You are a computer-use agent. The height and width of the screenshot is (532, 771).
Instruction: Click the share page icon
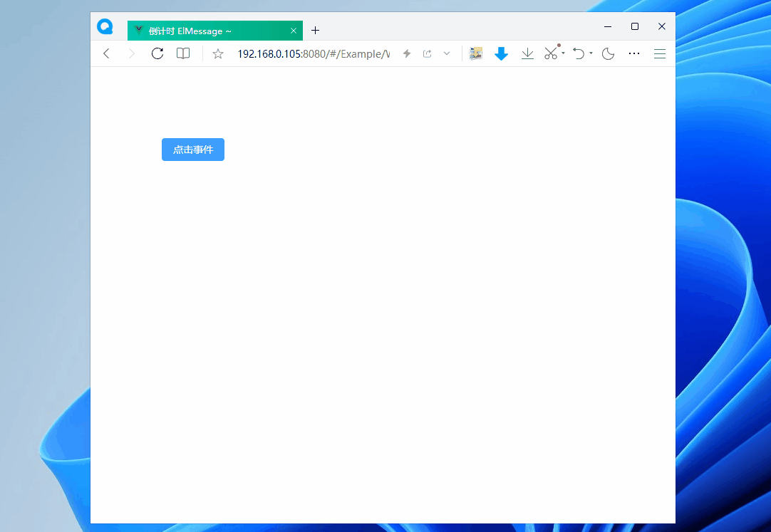click(428, 53)
